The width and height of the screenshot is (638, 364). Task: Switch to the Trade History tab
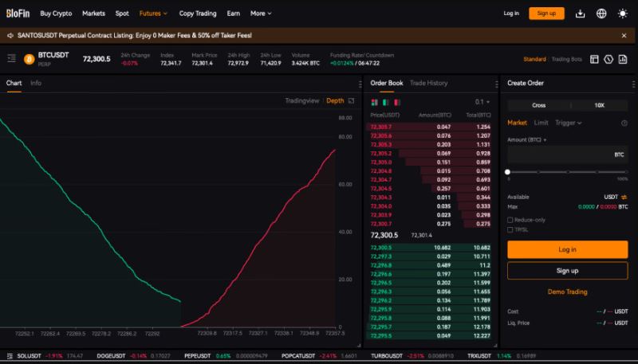coord(428,83)
